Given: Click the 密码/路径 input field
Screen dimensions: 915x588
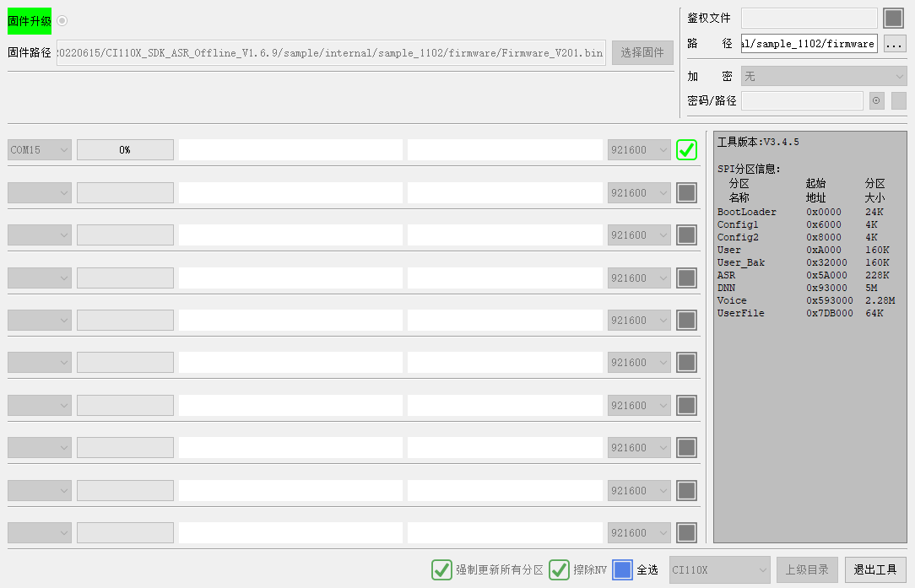Looking at the screenshot, I should click(802, 101).
